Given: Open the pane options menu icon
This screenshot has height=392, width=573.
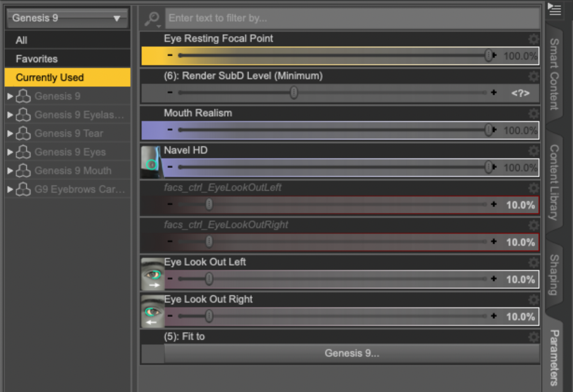Looking at the screenshot, I should [x=553, y=9].
